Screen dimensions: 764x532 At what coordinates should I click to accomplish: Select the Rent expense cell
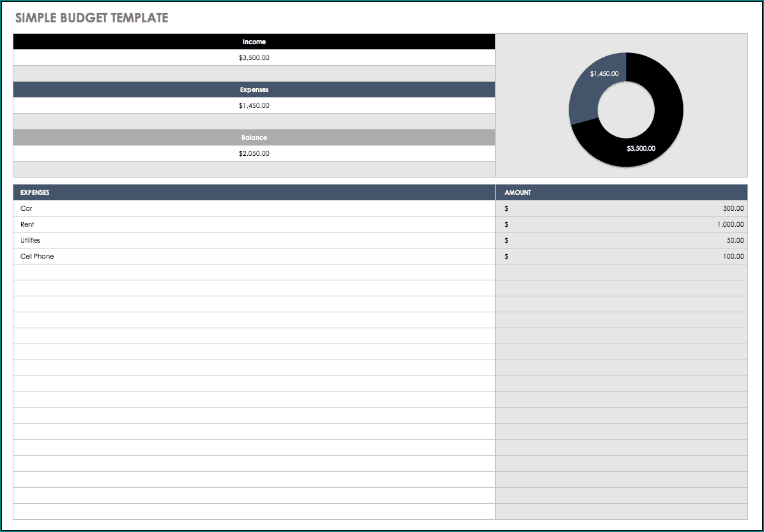(254, 225)
